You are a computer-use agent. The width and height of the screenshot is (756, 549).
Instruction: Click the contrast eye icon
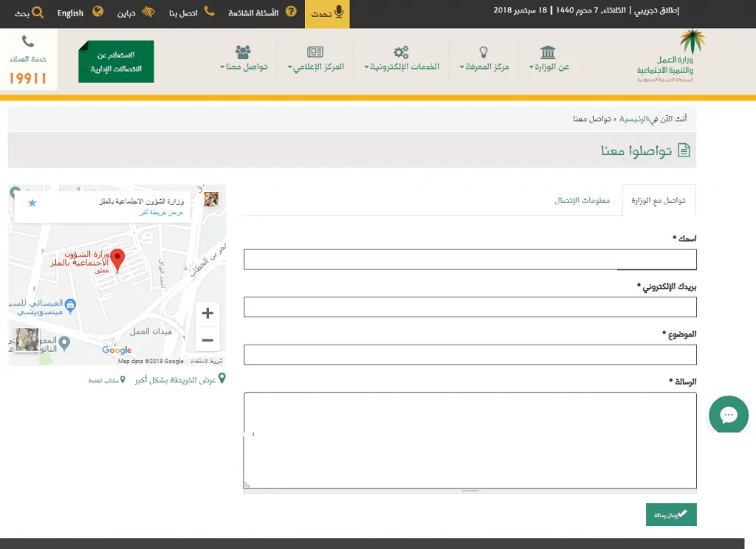148,12
